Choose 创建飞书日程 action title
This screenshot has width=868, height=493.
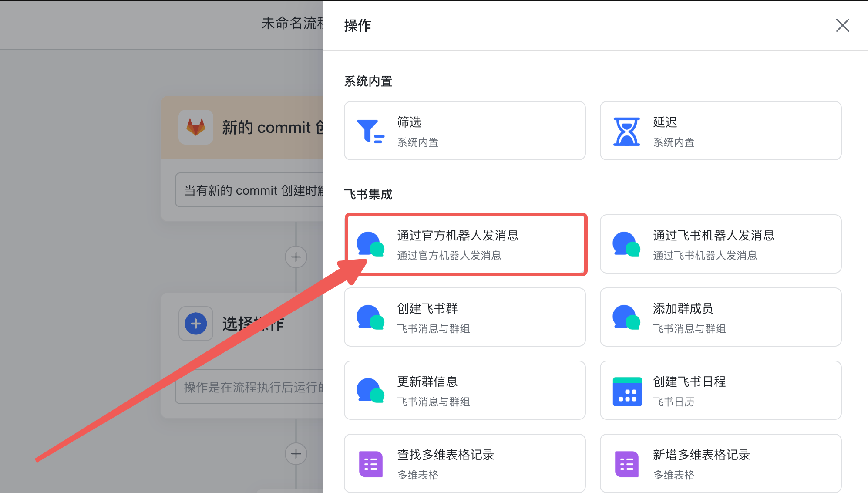(x=690, y=382)
